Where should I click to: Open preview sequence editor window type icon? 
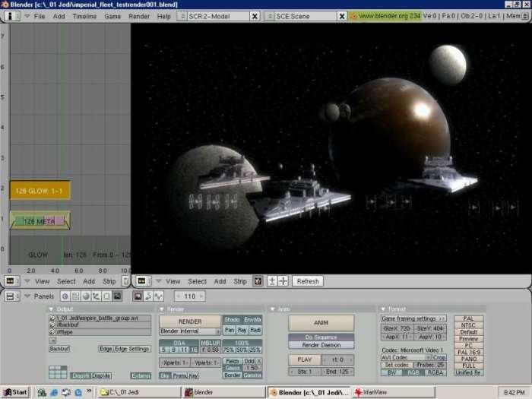point(143,281)
